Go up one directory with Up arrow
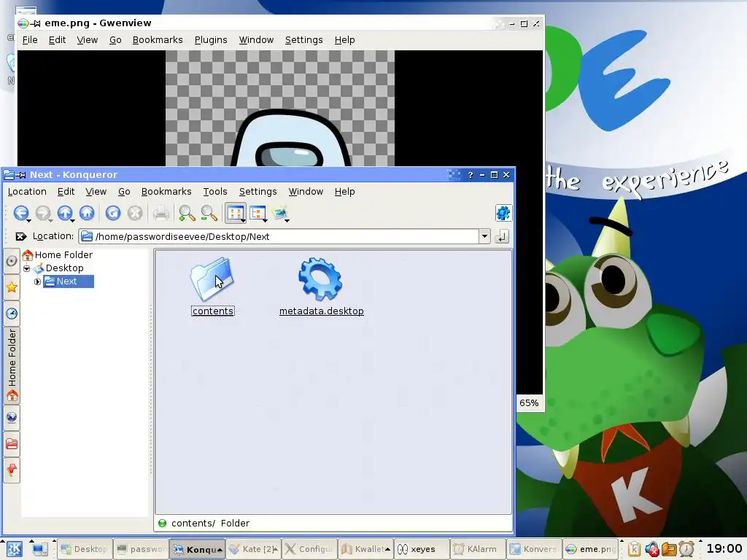747x560 pixels. point(65,213)
